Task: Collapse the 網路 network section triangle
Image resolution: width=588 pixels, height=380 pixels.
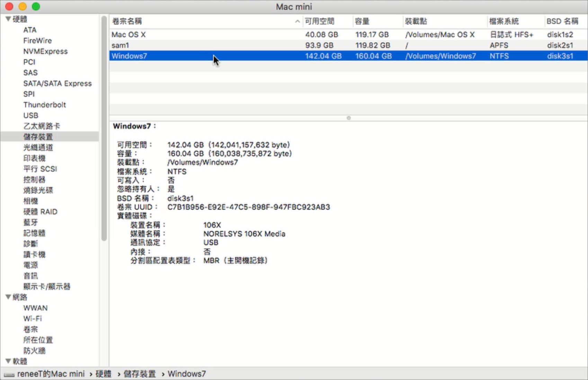Action: tap(8, 297)
